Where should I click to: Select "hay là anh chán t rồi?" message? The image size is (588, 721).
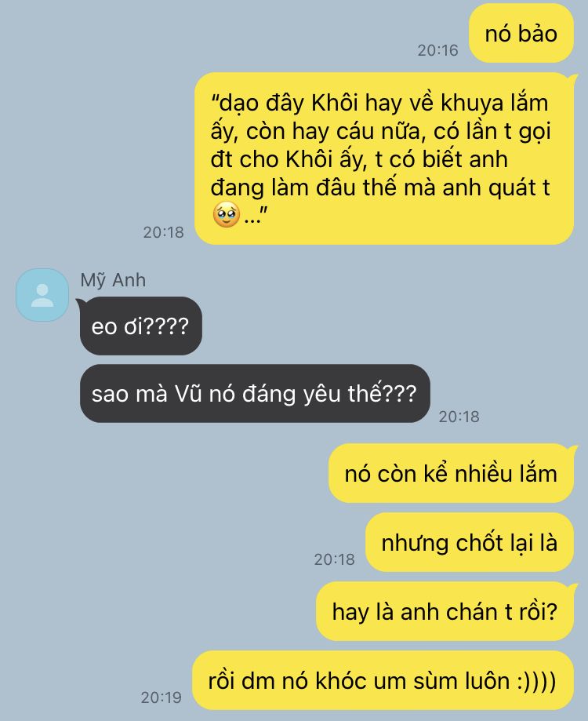[445, 611]
